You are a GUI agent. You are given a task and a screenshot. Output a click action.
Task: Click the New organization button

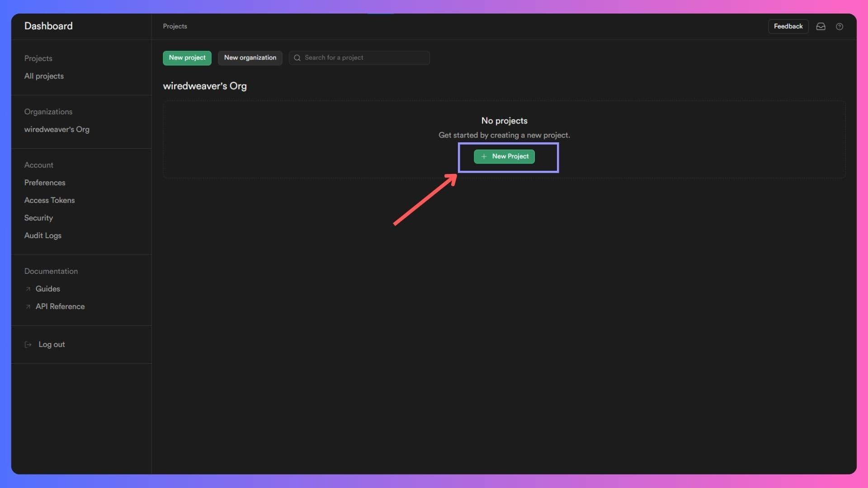click(250, 58)
